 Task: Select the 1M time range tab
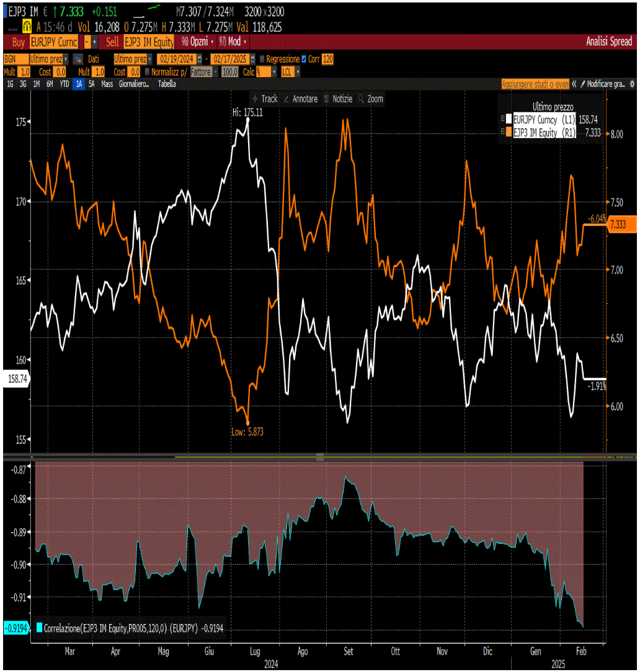(x=37, y=84)
